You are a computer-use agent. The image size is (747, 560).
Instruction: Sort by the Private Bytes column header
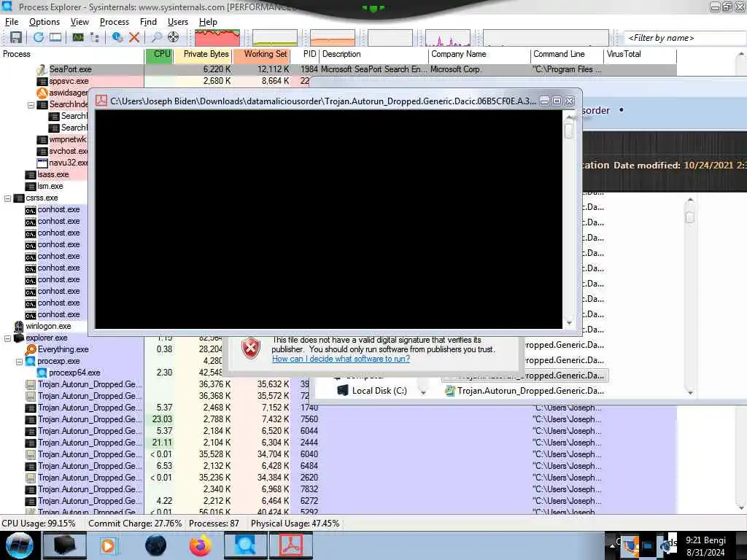(x=203, y=54)
